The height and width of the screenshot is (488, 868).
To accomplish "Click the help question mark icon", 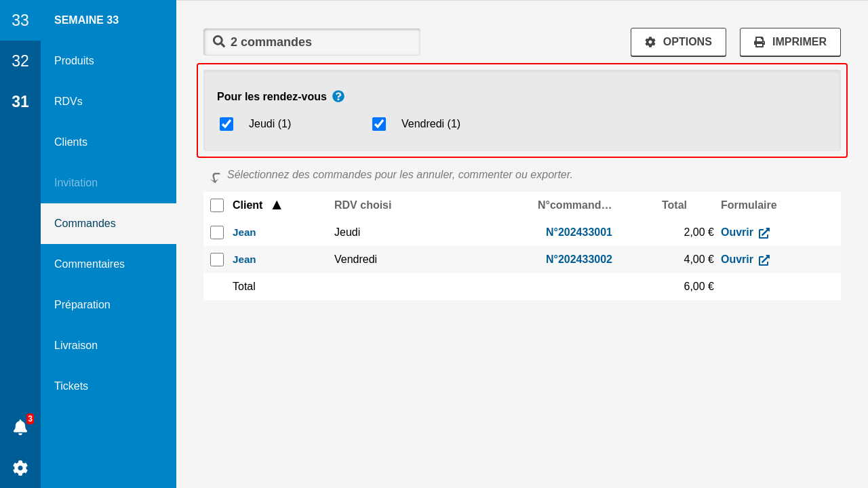I will 338,96.
